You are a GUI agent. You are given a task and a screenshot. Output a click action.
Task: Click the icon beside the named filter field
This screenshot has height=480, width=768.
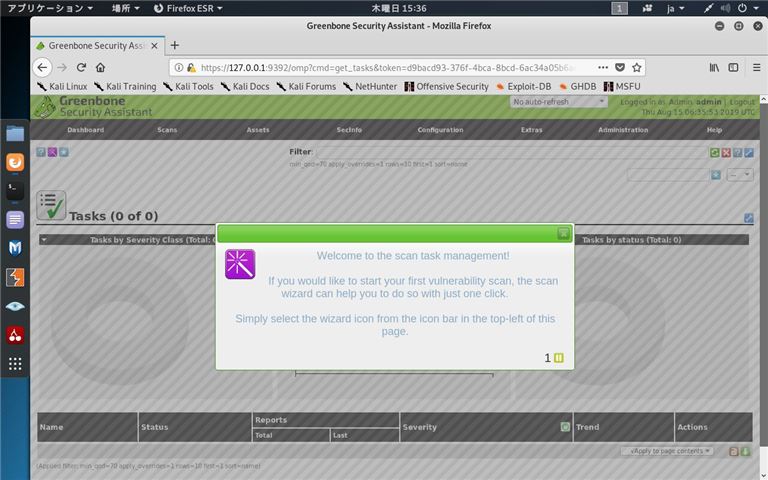(x=716, y=175)
